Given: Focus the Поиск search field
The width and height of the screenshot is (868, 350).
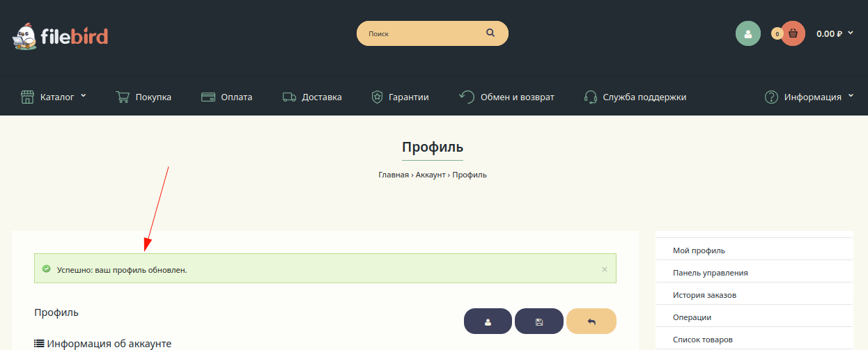Looking at the screenshot, I should point(418,33).
